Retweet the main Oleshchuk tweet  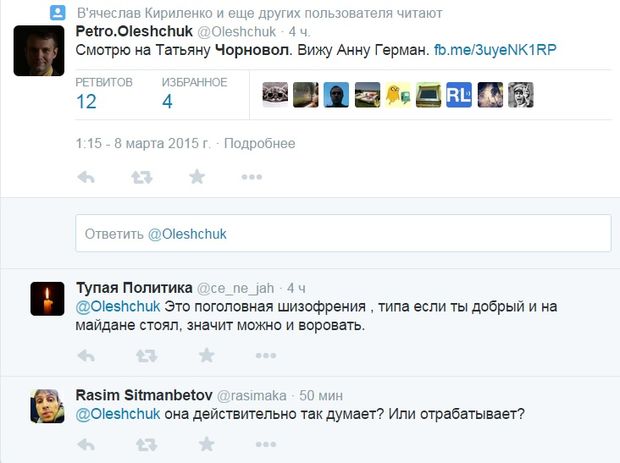click(142, 177)
